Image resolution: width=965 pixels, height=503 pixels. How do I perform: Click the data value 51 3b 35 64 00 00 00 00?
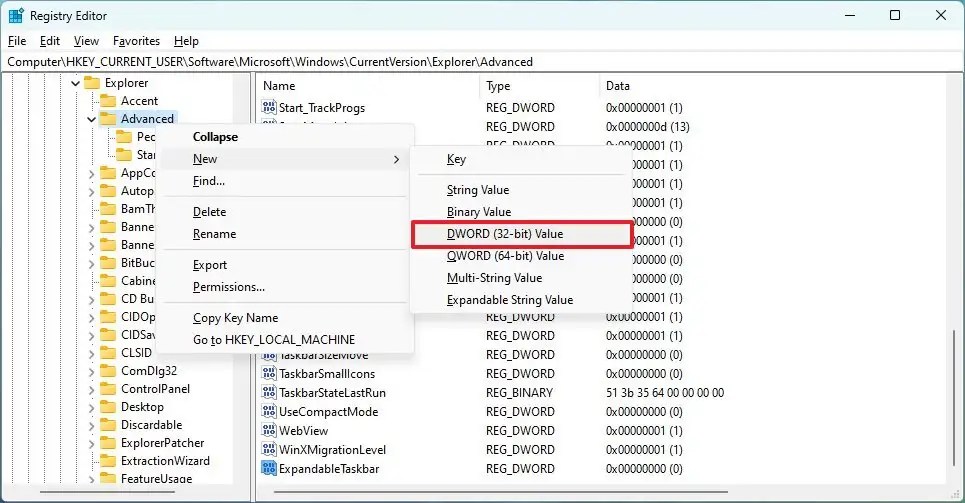pos(665,392)
